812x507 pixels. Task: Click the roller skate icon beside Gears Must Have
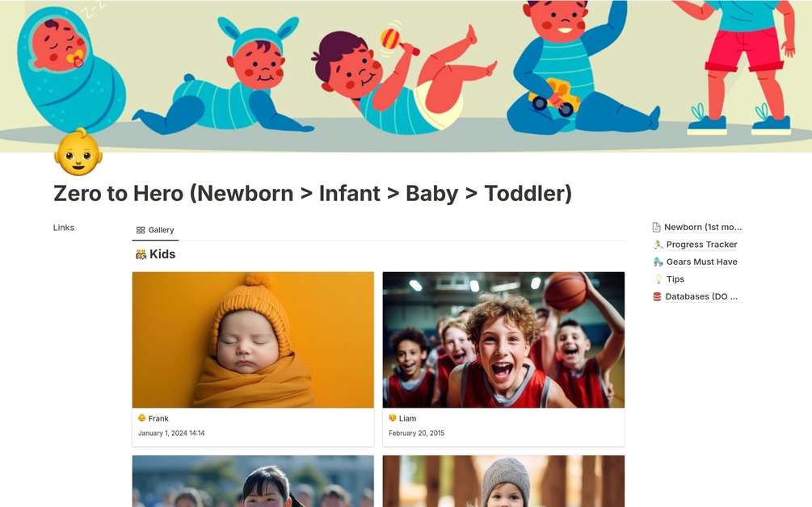pyautogui.click(x=658, y=262)
